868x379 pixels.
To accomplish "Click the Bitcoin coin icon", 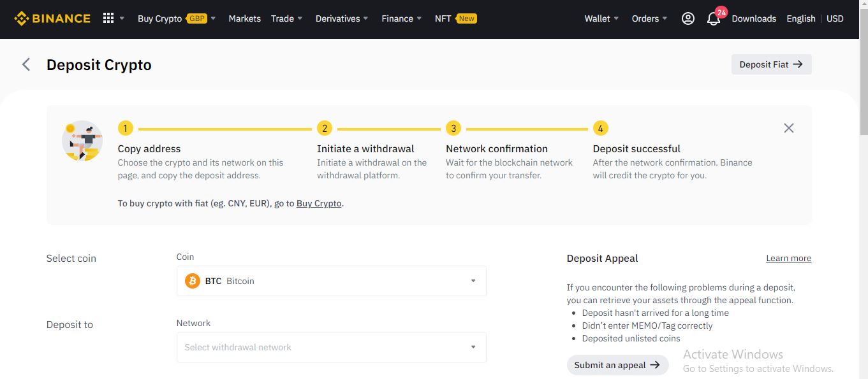I will click(193, 281).
